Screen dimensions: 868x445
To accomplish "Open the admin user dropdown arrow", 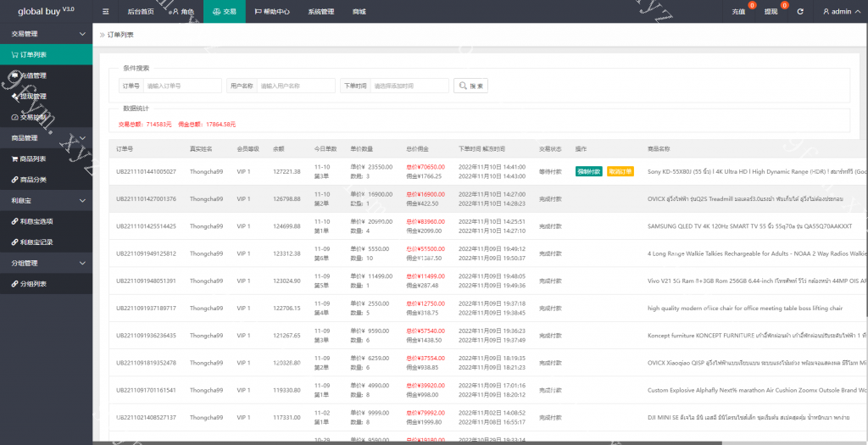I will coord(858,12).
